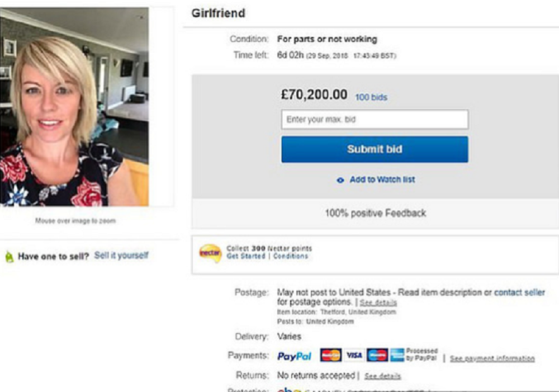Open See payment information link
Viewport: 559px width, 392px height.
[x=492, y=358]
